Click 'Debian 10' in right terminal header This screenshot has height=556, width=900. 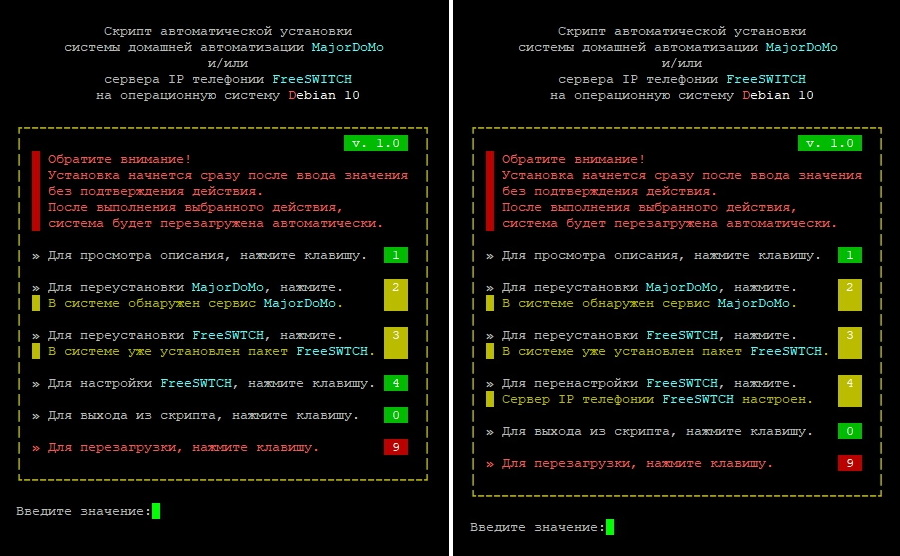pos(778,95)
